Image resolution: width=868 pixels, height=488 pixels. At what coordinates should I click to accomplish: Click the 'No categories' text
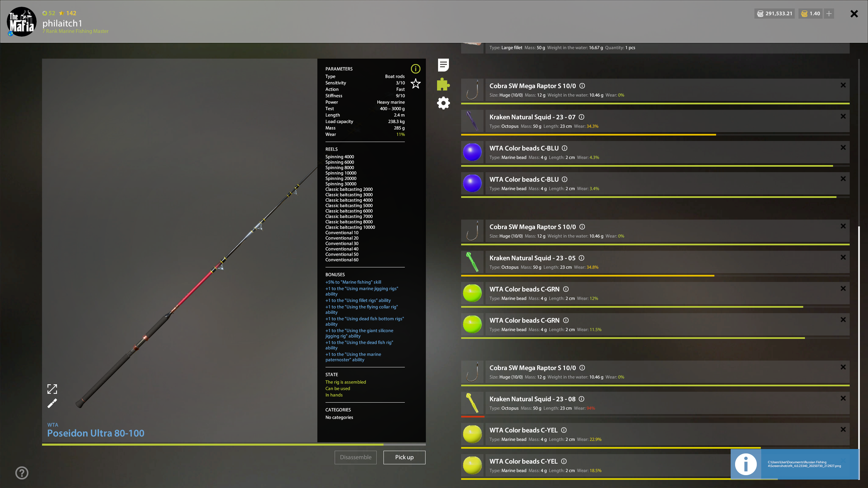coord(339,417)
